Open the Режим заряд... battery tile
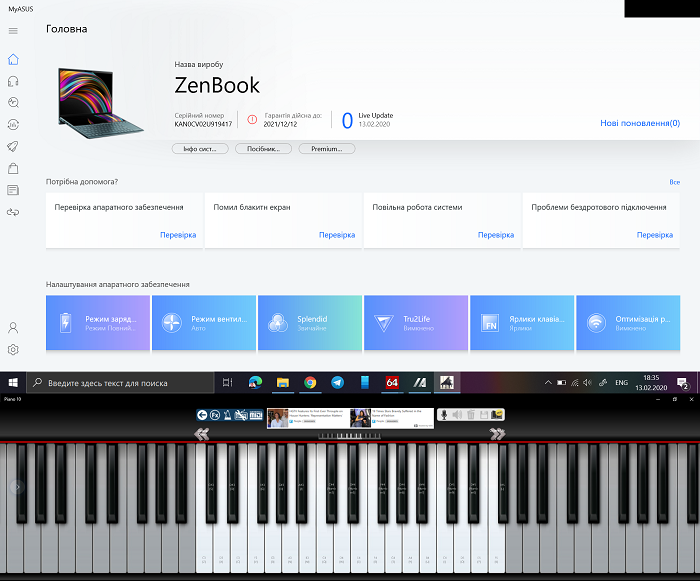The height and width of the screenshot is (581, 700). coord(98,323)
